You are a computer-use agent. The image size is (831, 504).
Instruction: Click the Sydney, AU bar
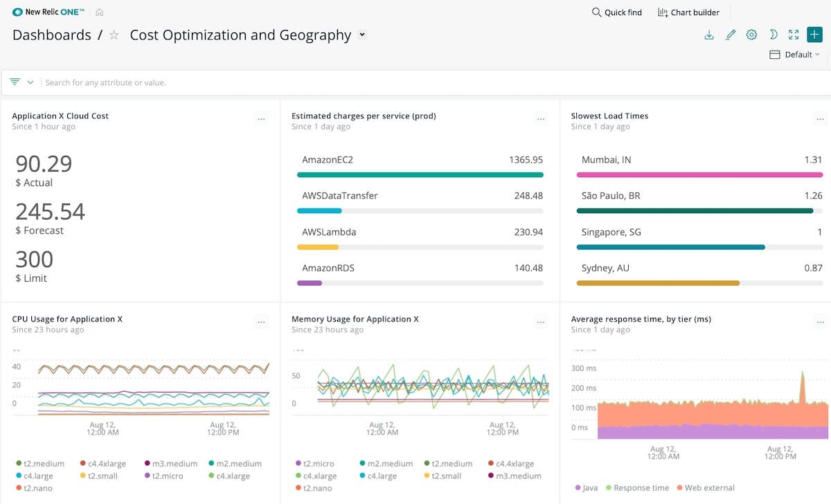click(659, 283)
